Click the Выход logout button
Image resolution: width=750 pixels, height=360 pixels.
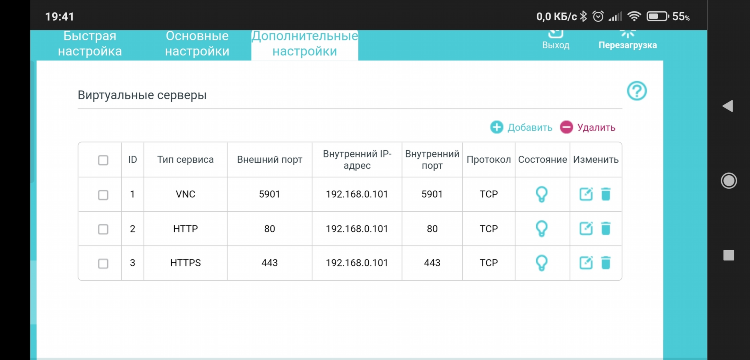point(555,39)
